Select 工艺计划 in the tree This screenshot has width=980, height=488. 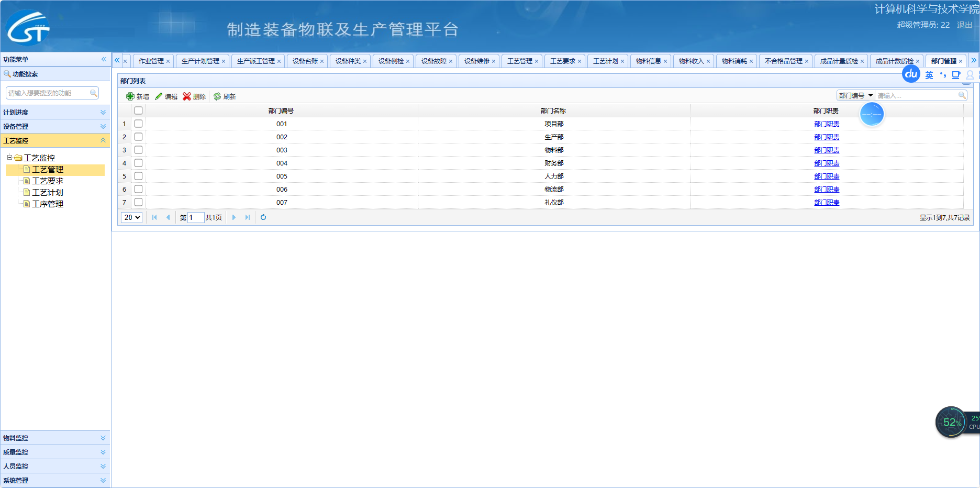click(x=48, y=192)
